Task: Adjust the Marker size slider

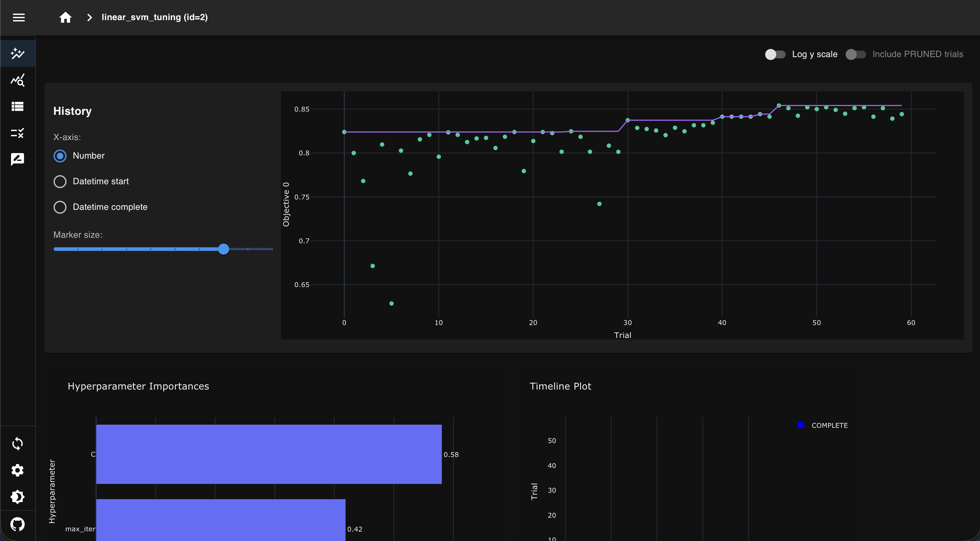Action: click(x=224, y=249)
